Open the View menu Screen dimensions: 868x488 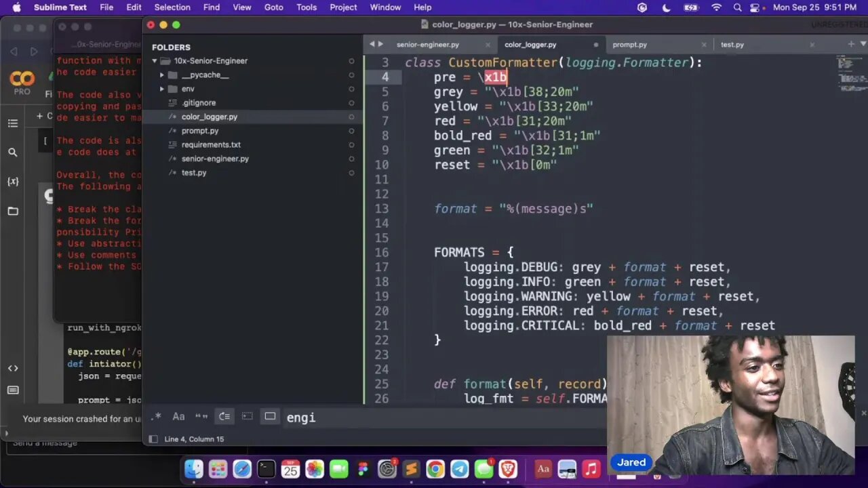(x=242, y=7)
